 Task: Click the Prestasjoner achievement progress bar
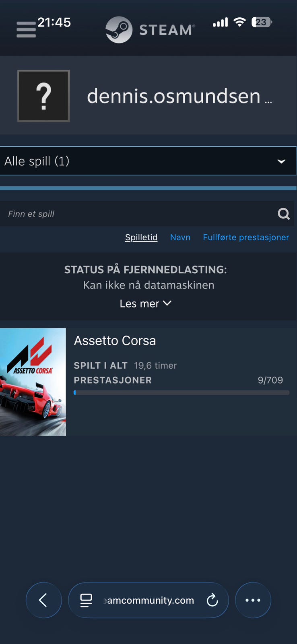pos(181,392)
